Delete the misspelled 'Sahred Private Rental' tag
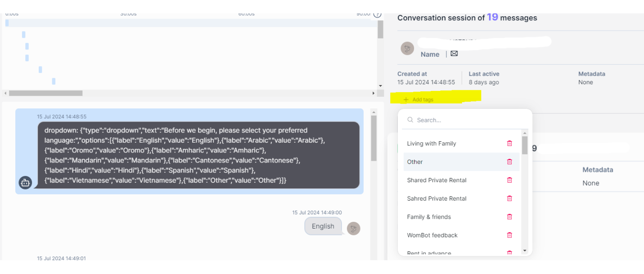 point(509,198)
